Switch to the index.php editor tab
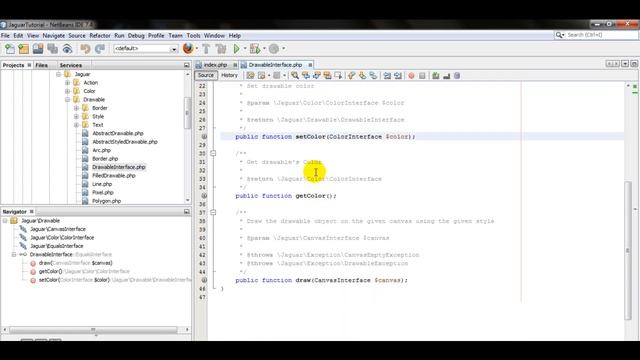 [216, 65]
